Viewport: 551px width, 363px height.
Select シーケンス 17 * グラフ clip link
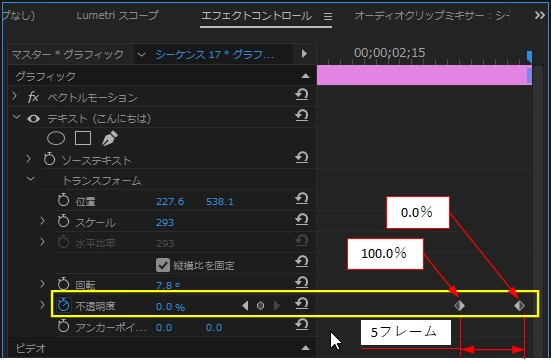pos(215,54)
